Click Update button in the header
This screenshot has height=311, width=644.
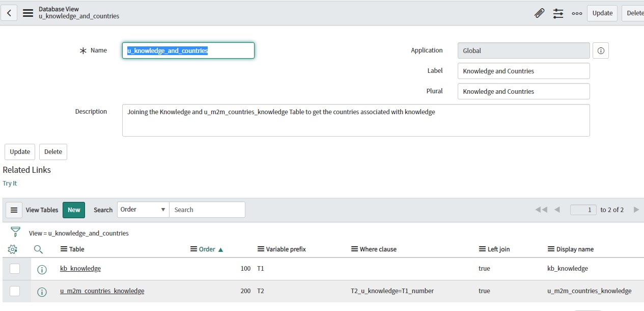(x=602, y=13)
